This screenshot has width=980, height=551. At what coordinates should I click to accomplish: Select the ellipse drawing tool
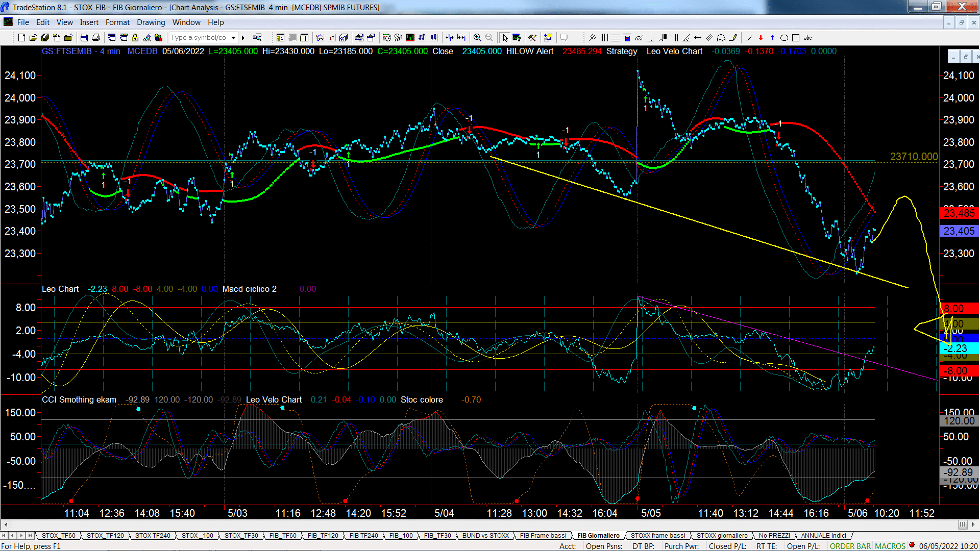[785, 37]
